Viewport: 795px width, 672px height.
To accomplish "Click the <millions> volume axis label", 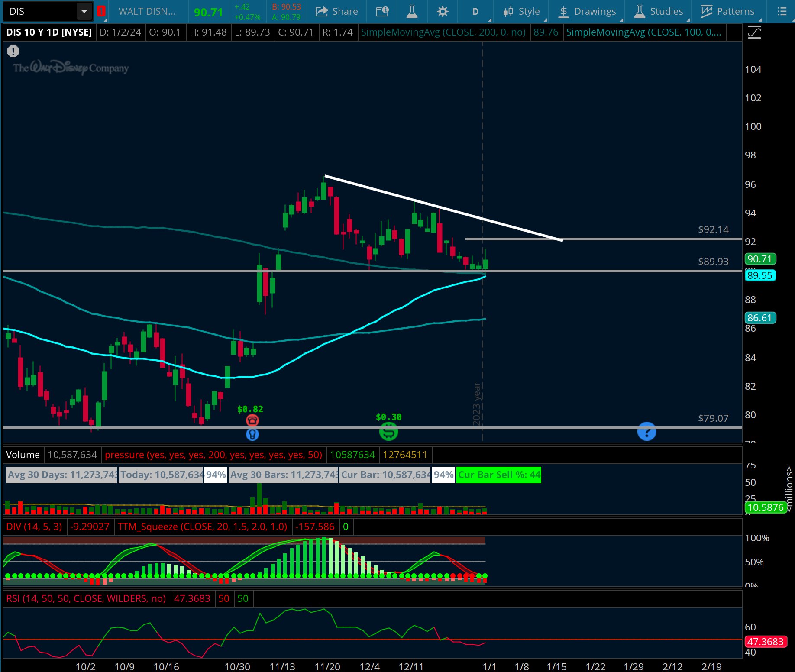I will 789,489.
